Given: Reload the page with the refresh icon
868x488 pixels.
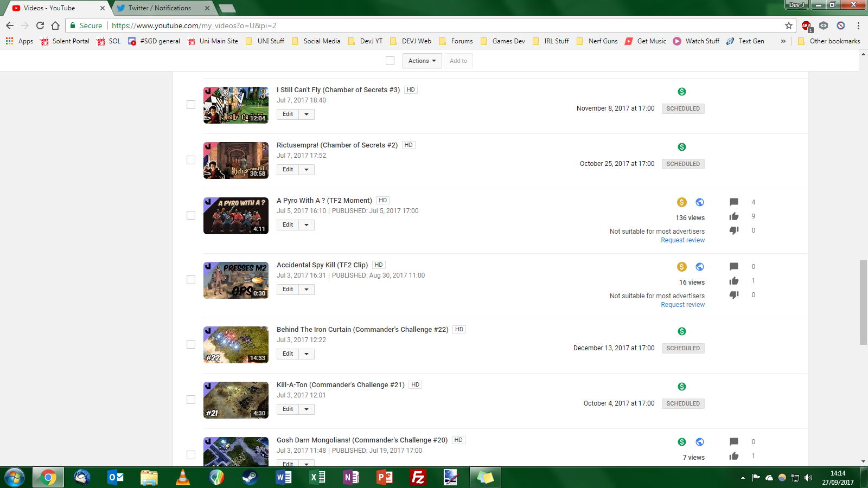Looking at the screenshot, I should coord(40,25).
